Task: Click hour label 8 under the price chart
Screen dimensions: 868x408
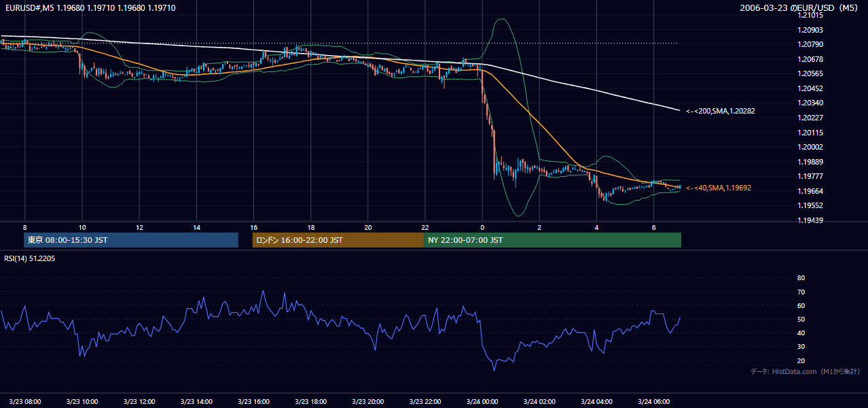Action: [25, 227]
